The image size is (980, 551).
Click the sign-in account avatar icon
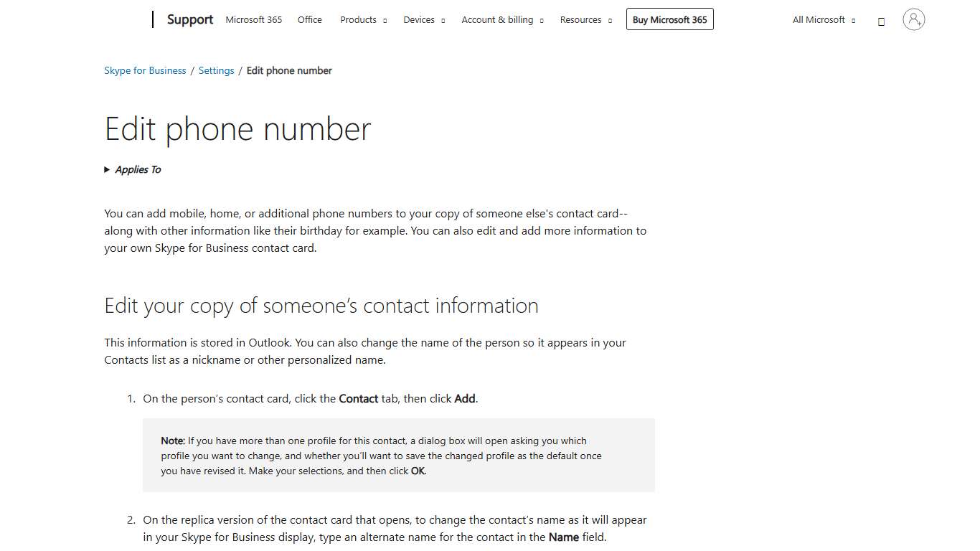tap(913, 19)
